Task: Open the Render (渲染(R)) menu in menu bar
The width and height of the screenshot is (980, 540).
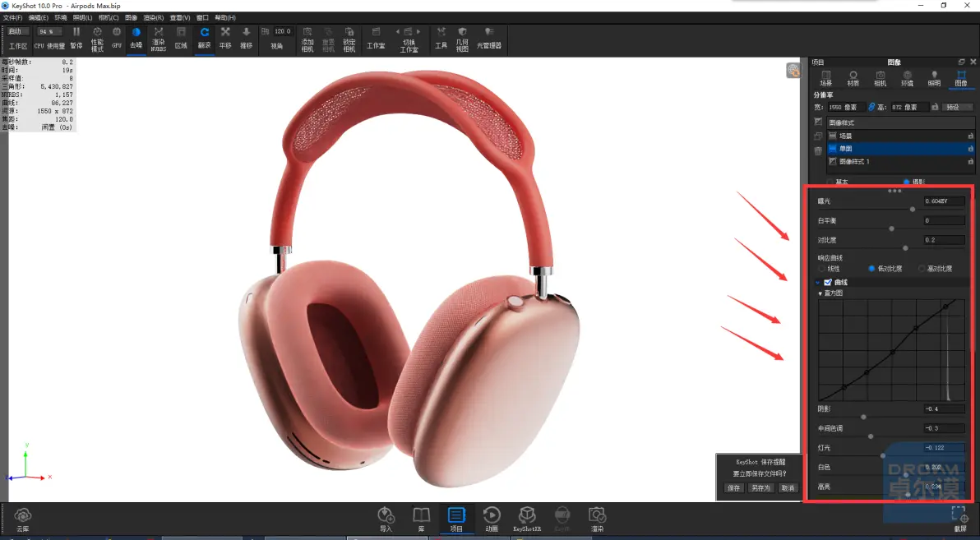Action: click(153, 17)
